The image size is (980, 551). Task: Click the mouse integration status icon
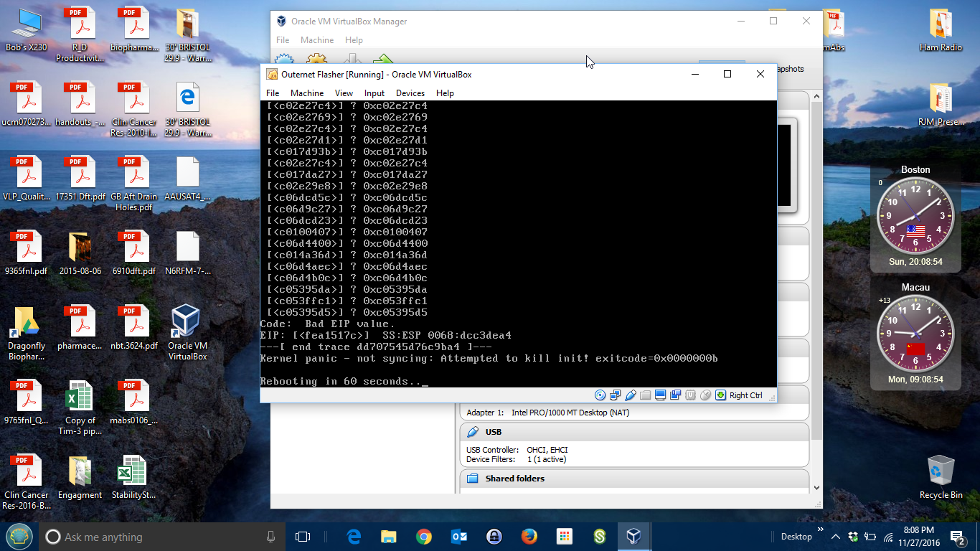pos(706,395)
